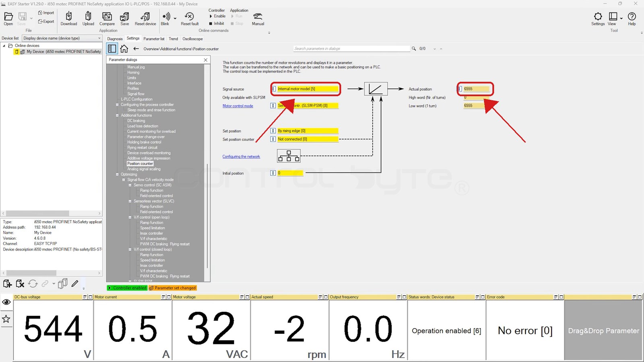Open the Motor control mode link

238,106
